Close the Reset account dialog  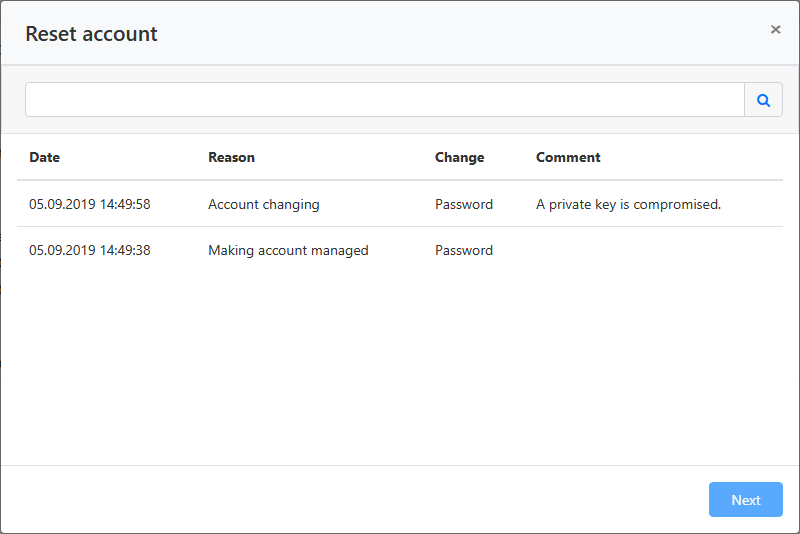(775, 30)
